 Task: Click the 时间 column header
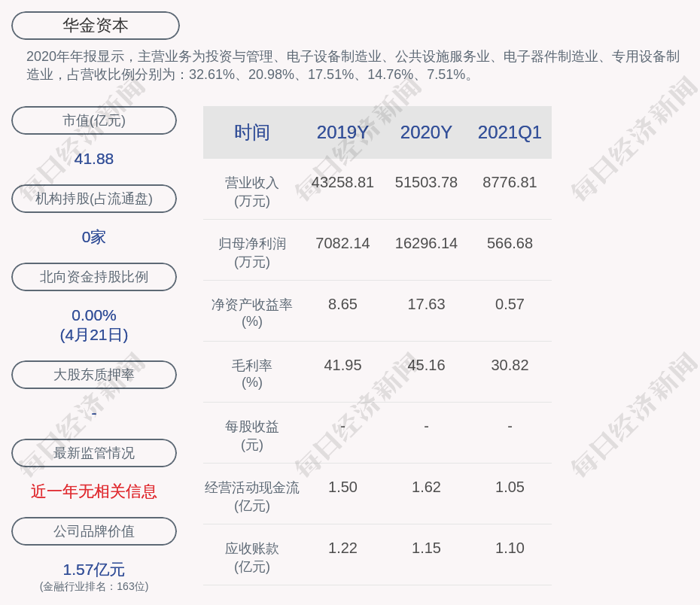pyautogui.click(x=252, y=132)
